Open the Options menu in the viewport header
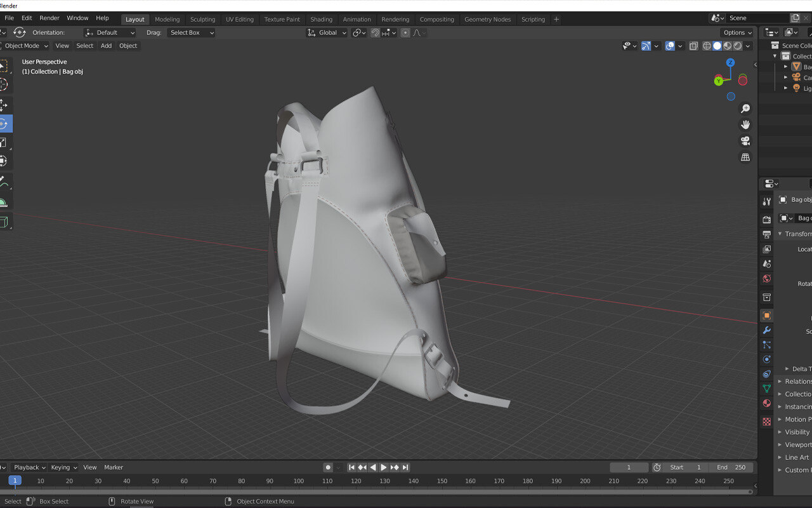 pyautogui.click(x=737, y=32)
